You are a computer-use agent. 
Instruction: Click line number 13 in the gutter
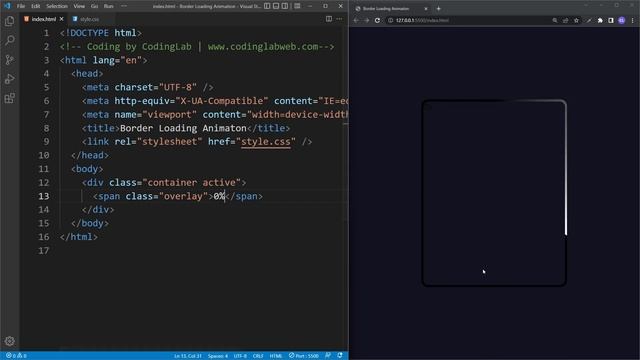coord(44,196)
